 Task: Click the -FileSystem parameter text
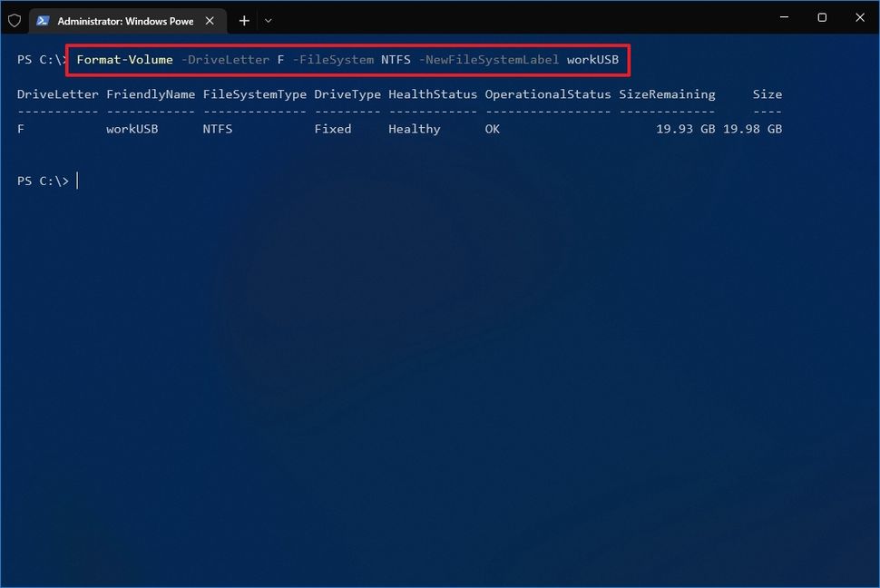pyautogui.click(x=333, y=60)
